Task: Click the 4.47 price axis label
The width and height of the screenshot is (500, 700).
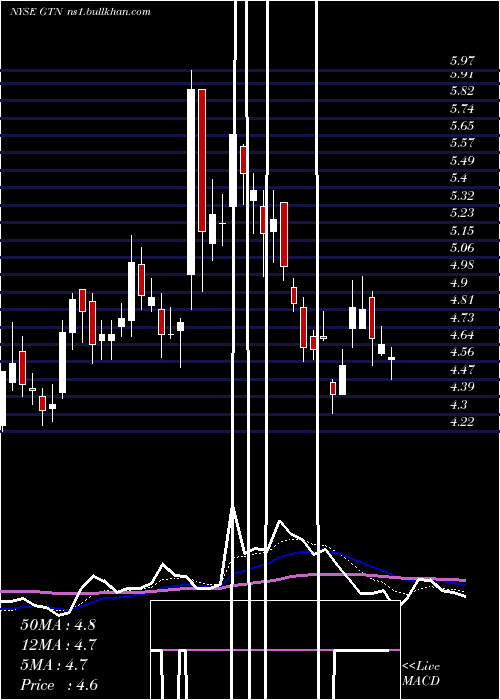Action: coord(462,370)
